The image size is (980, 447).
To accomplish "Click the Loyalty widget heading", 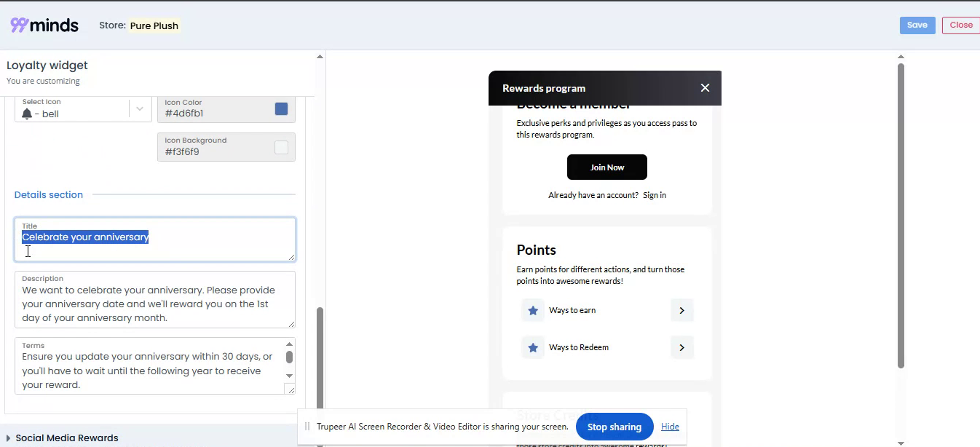I will coord(47,66).
